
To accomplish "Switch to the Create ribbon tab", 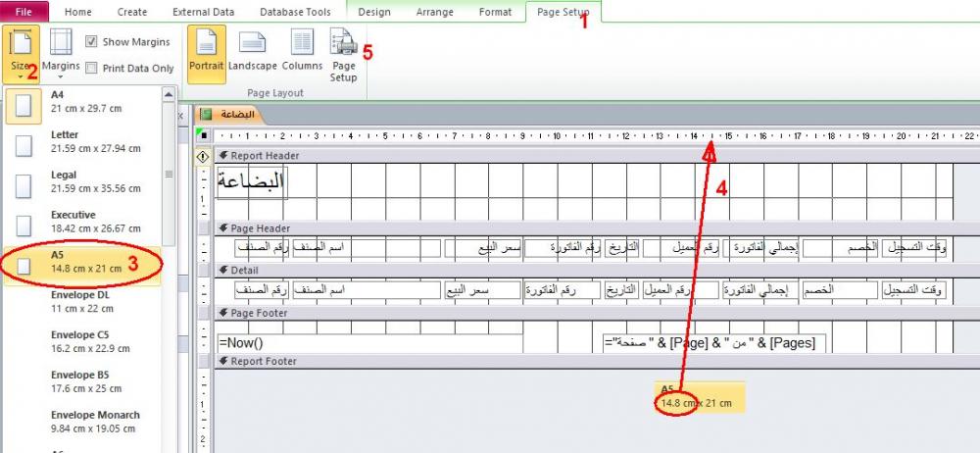I will [132, 12].
